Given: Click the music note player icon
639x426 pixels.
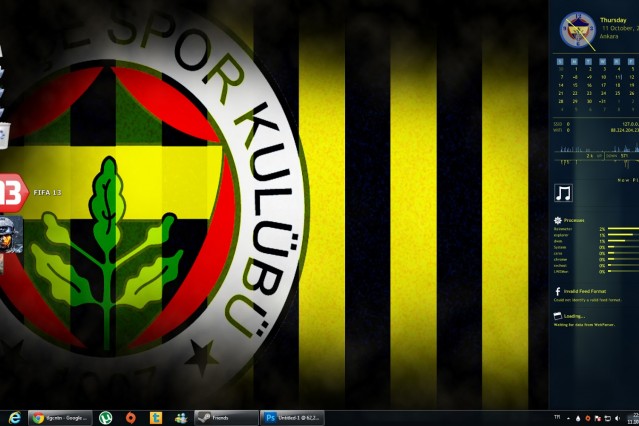Looking at the screenshot, I should click(564, 193).
